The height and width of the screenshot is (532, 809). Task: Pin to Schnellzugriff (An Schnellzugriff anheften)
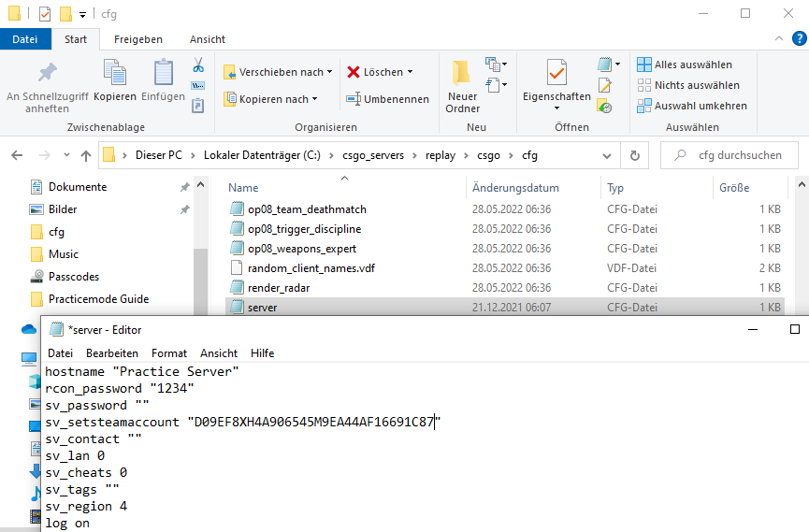pos(47,87)
